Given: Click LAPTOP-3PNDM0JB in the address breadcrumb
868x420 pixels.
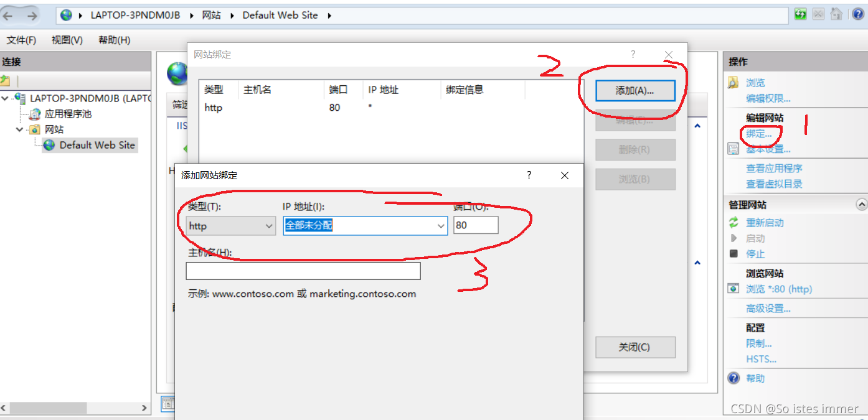Looking at the screenshot, I should pos(135,16).
